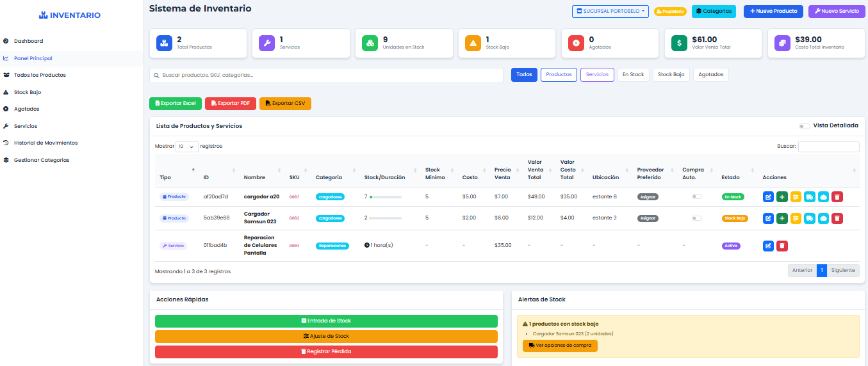Export the list with Exportar Excel
Image resolution: width=868 pixels, height=366 pixels.
tap(176, 104)
